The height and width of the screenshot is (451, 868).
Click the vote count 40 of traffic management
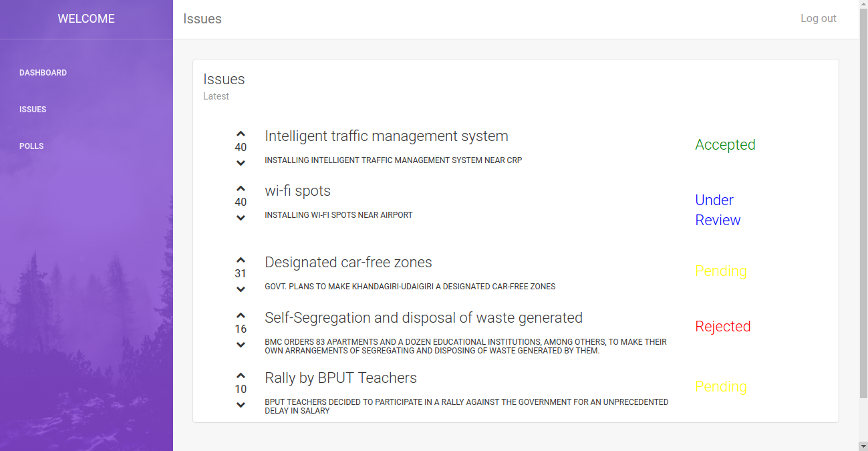[x=241, y=148]
